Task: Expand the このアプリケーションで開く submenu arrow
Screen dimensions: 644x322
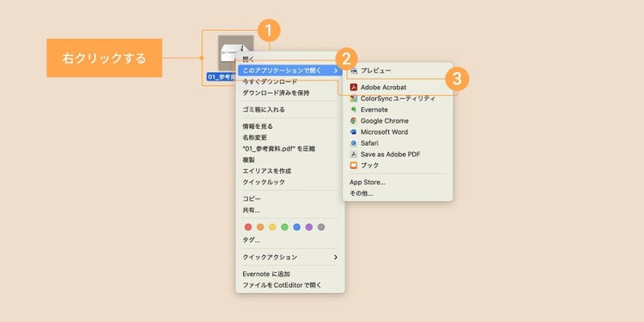Action: (336, 70)
